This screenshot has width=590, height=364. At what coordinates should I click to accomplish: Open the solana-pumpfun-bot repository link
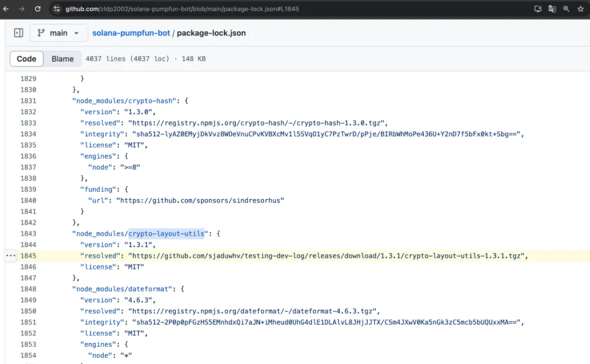coord(131,33)
